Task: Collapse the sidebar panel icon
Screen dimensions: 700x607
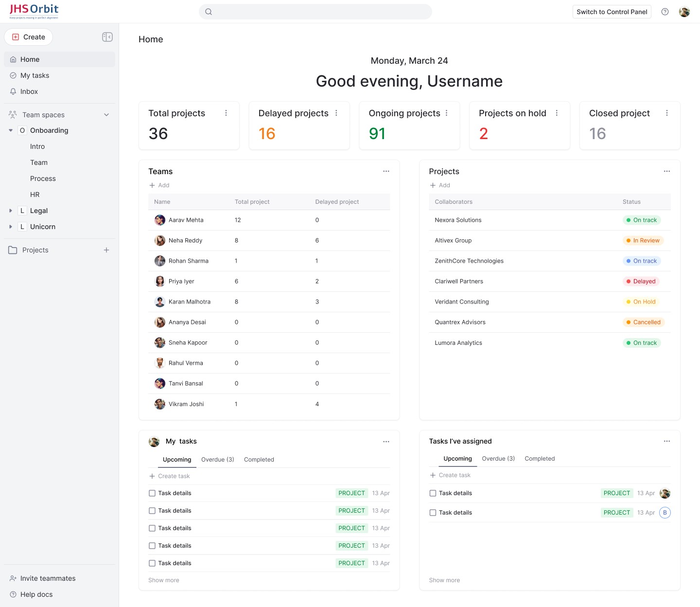Action: click(107, 37)
